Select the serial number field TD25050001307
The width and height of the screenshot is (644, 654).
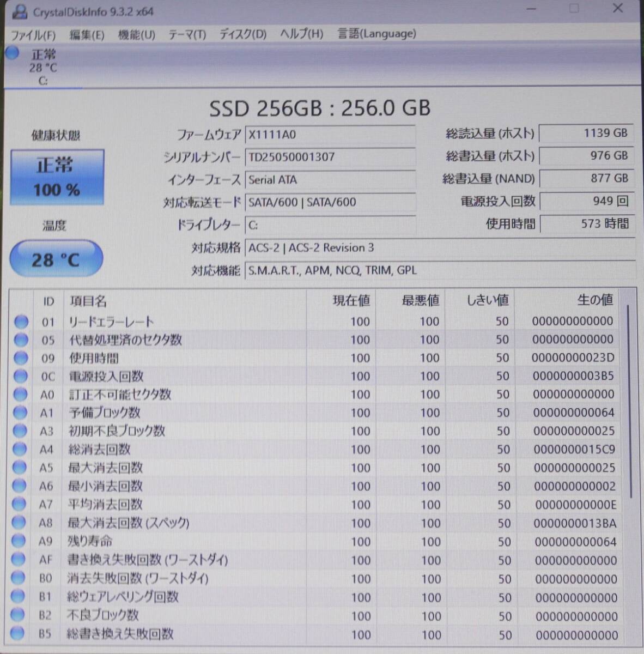[331, 157]
